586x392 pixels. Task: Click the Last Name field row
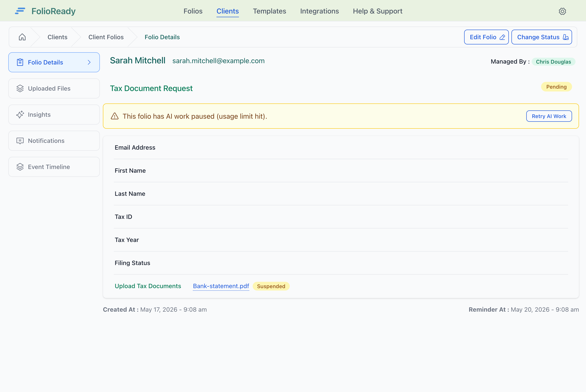click(341, 194)
